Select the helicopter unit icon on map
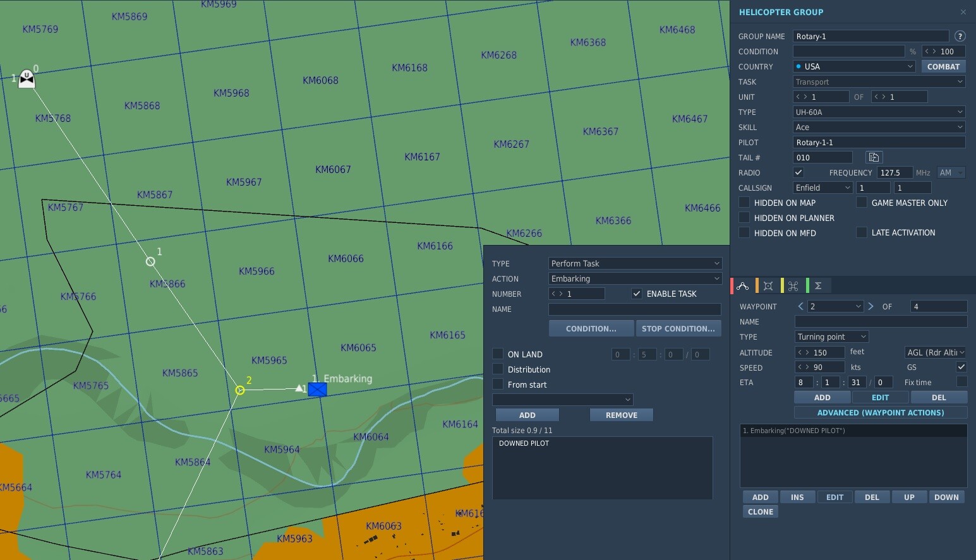The width and height of the screenshot is (976, 560). pyautogui.click(x=27, y=79)
